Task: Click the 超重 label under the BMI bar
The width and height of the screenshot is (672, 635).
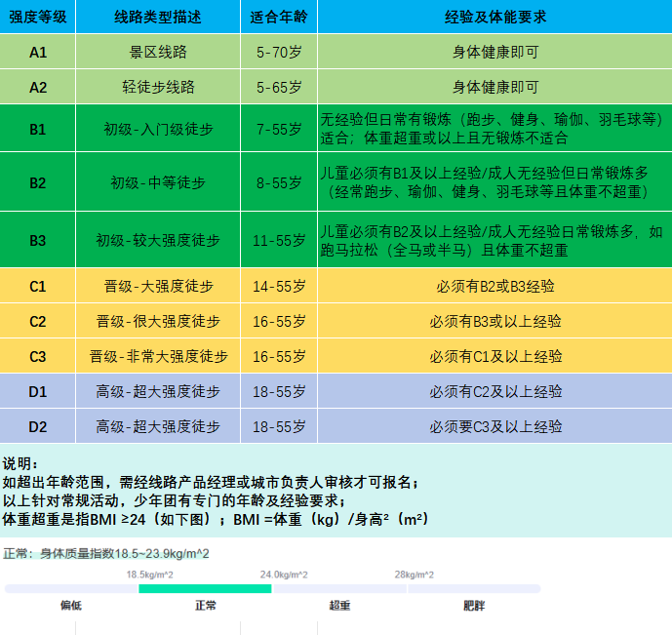Action: point(339,606)
